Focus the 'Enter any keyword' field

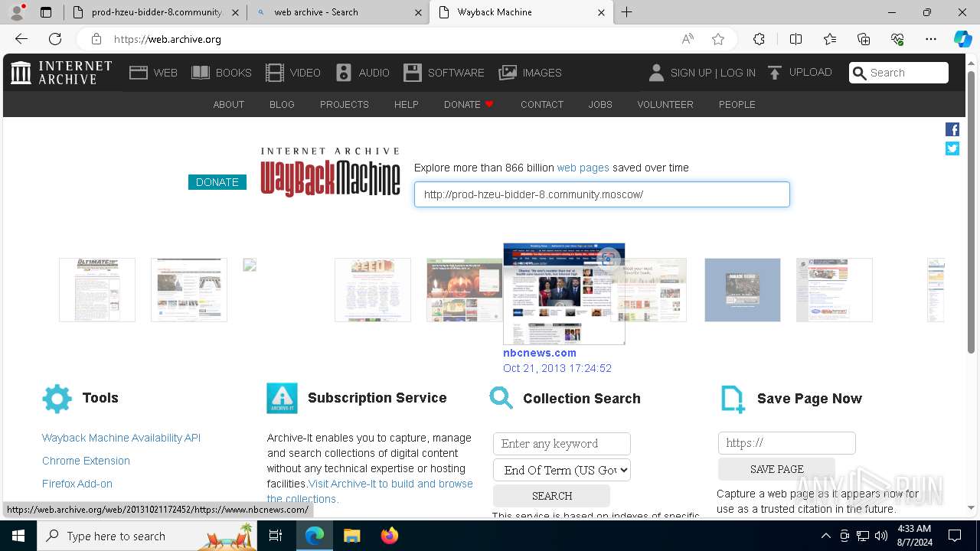click(x=562, y=444)
